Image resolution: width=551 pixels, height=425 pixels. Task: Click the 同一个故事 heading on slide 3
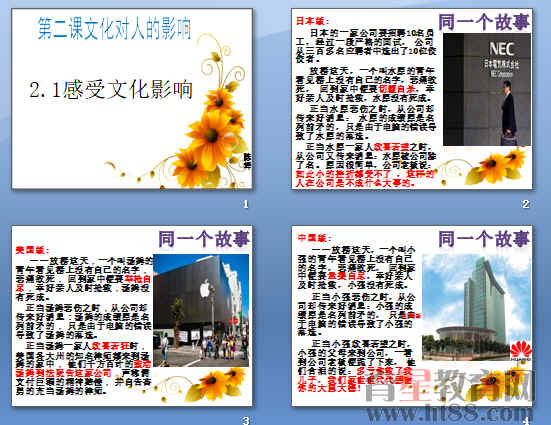point(204,239)
